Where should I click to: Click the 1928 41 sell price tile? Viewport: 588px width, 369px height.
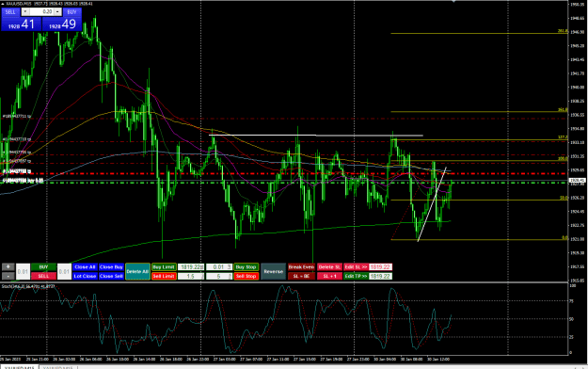pos(21,24)
